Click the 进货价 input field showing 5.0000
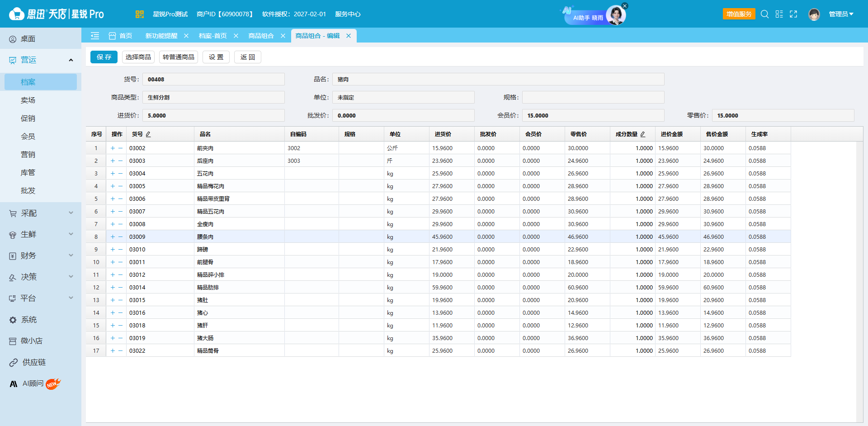This screenshot has width=868, height=426. tap(213, 115)
